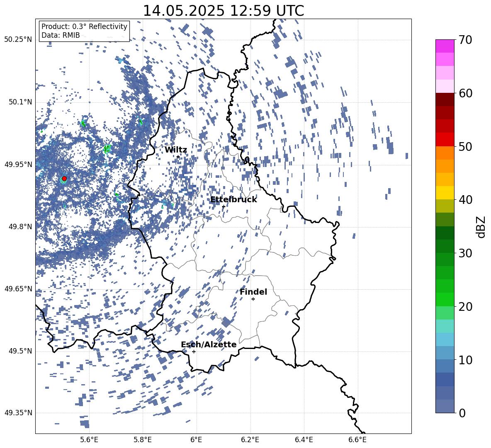The height and width of the screenshot is (448, 491).
Task: Click the 49.95°N latitude label
Action: point(18,164)
